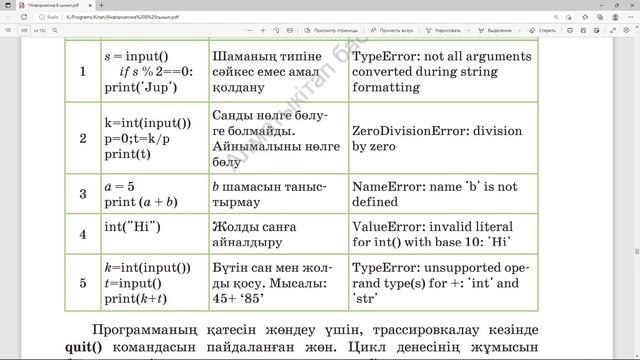This screenshot has width=640, height=360.
Task: Activate the Нарисовать draw tool
Action: 443,30
